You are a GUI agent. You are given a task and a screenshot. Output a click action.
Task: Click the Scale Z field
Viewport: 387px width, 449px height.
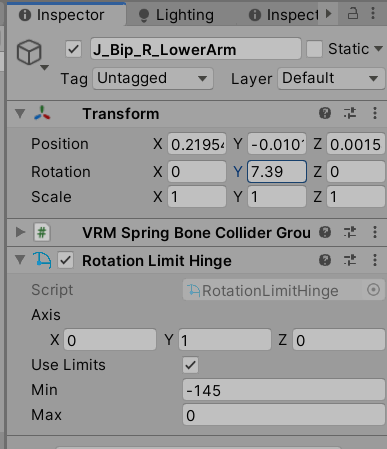(356, 197)
